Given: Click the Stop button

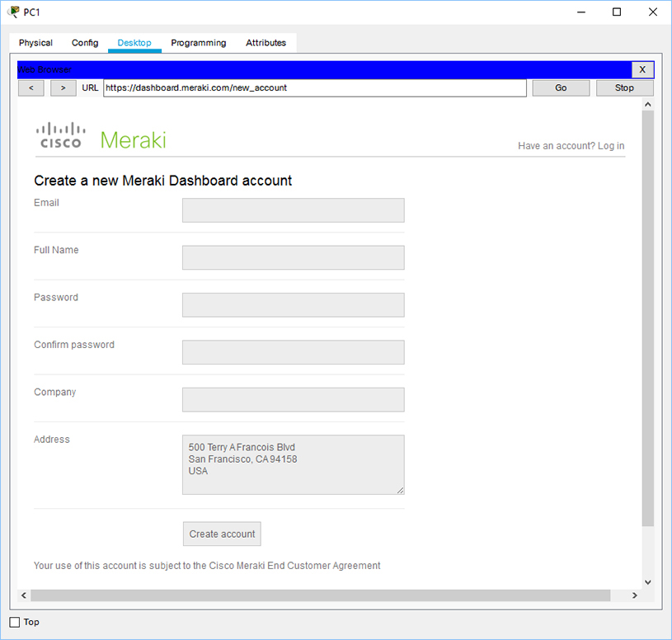Looking at the screenshot, I should 624,88.
